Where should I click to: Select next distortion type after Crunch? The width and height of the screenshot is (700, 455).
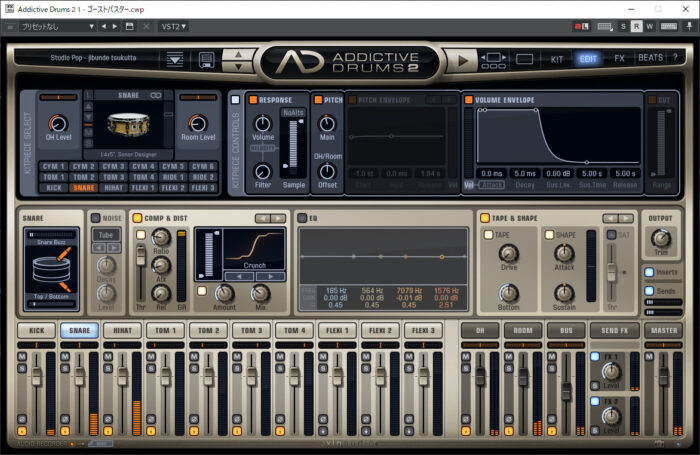click(270, 277)
